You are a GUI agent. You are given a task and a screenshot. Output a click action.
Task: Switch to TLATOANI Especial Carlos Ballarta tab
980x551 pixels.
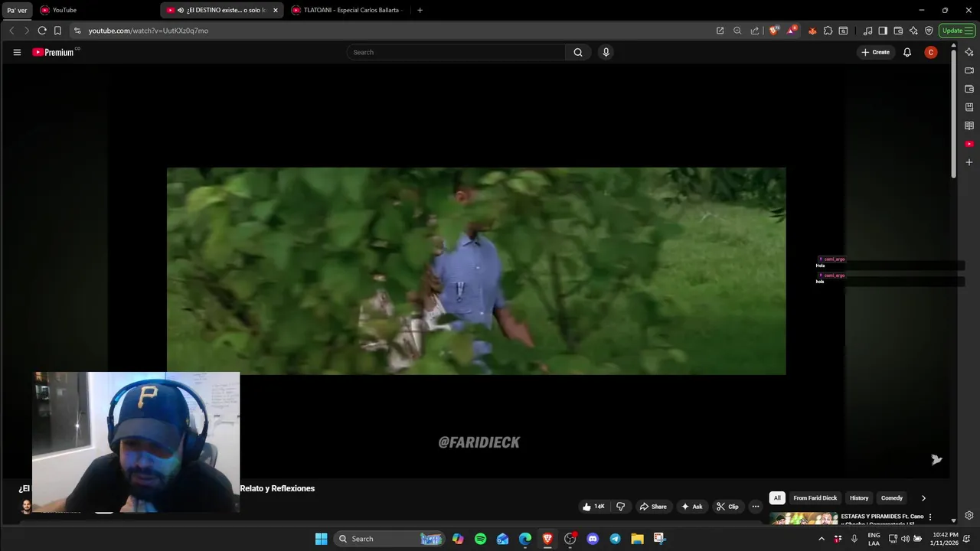pyautogui.click(x=348, y=10)
